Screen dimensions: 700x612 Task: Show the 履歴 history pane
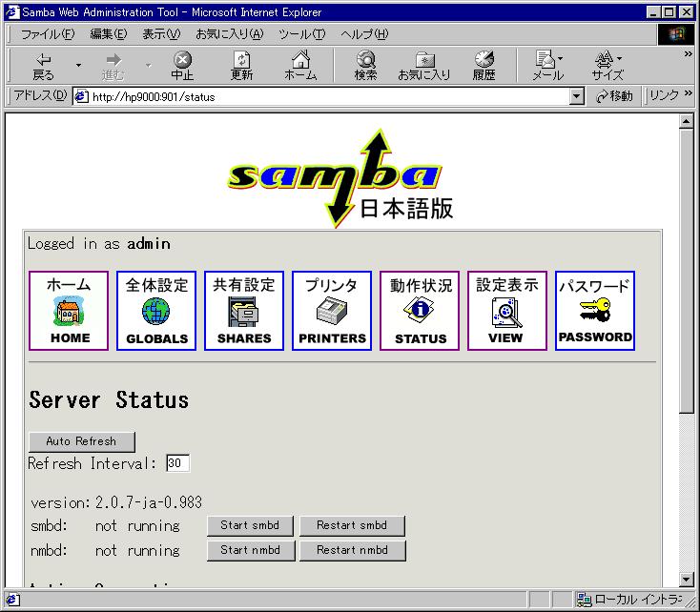[484, 66]
